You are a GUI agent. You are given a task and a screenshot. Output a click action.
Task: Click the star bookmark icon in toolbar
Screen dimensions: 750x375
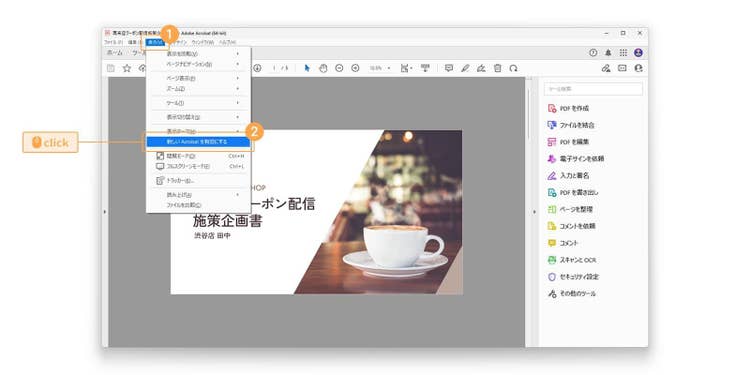[127, 68]
